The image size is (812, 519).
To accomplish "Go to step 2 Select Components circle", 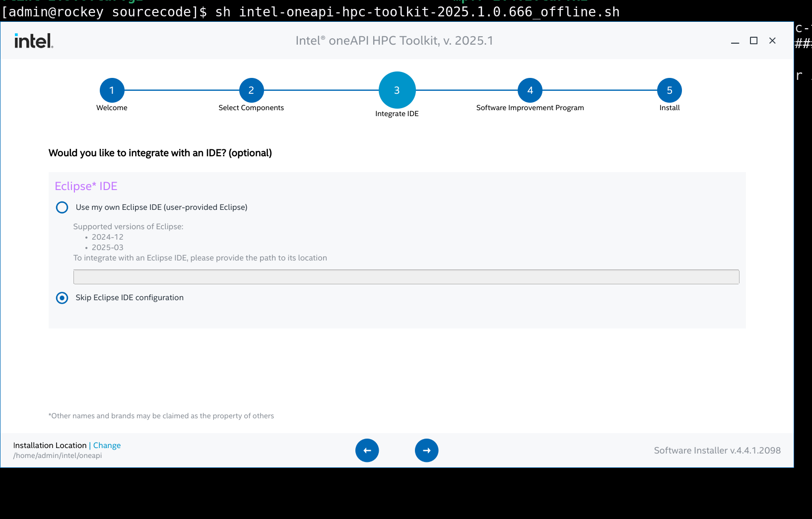I will (x=251, y=90).
